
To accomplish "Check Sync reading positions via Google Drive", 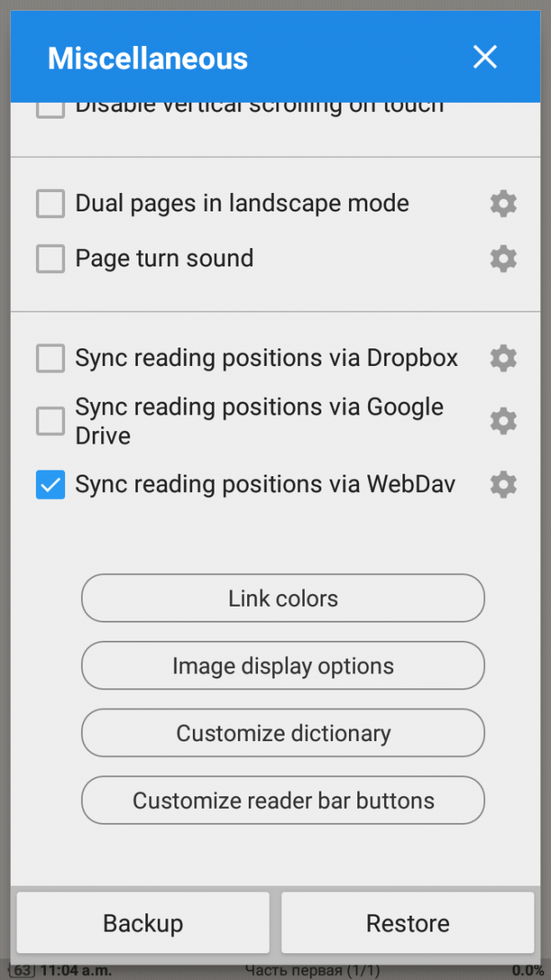I will 50,420.
